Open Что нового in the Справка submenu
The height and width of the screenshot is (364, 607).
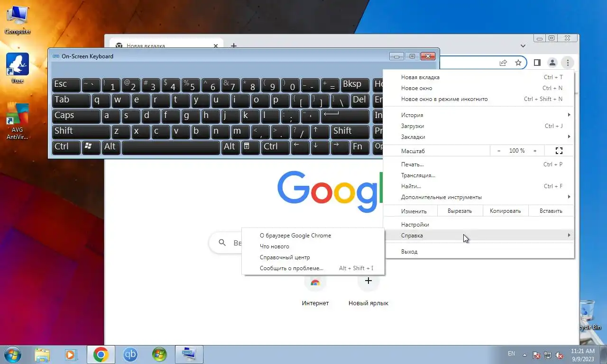pos(313,246)
